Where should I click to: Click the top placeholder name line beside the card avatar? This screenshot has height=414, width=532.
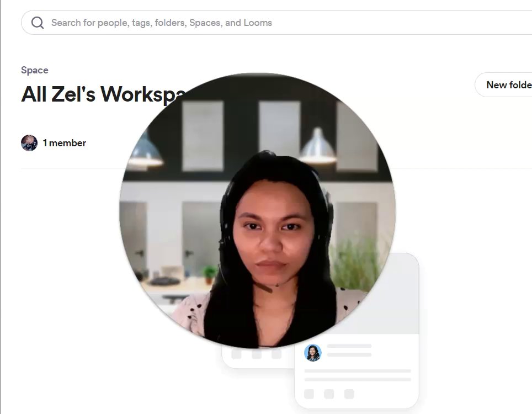[x=349, y=346]
